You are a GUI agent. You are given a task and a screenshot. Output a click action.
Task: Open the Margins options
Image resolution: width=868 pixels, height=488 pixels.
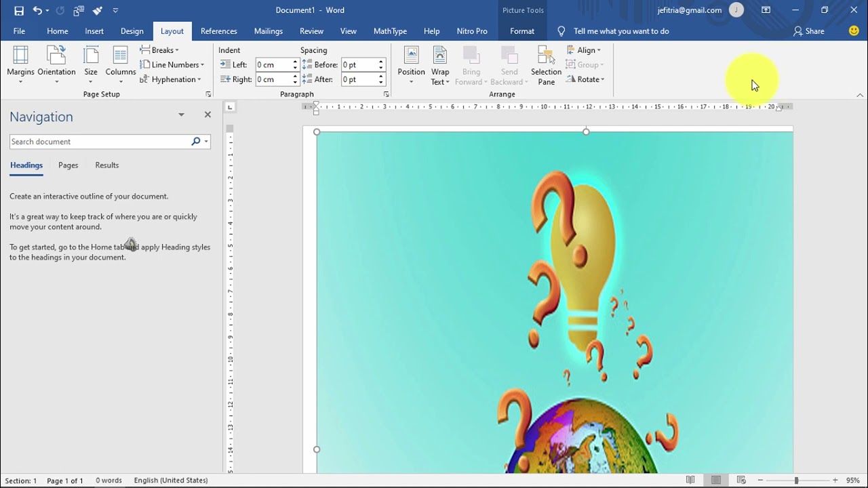[x=20, y=64]
